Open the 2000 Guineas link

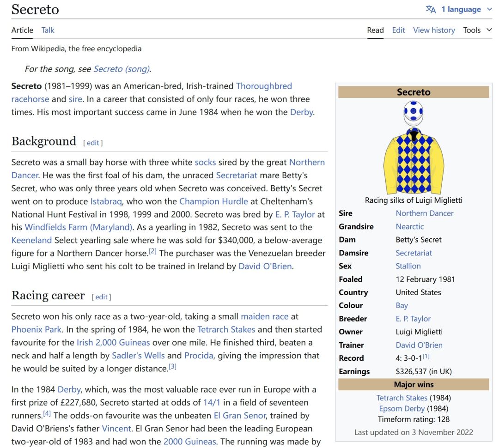190,442
